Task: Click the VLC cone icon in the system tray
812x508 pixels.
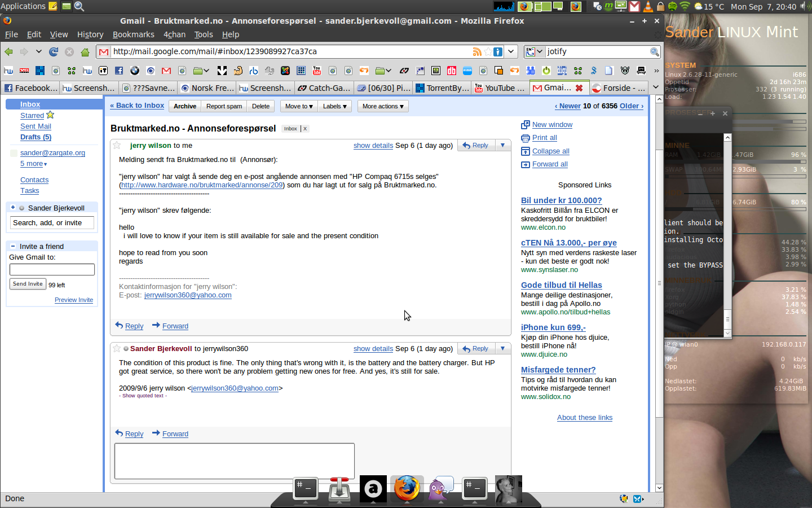Action: 647,6
